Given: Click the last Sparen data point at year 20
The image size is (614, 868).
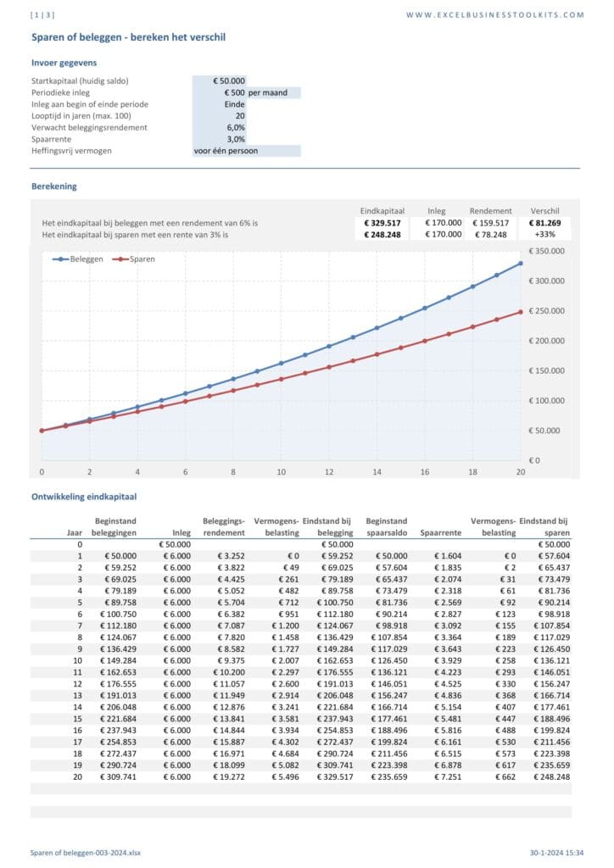Looking at the screenshot, I should pyautogui.click(x=521, y=312).
